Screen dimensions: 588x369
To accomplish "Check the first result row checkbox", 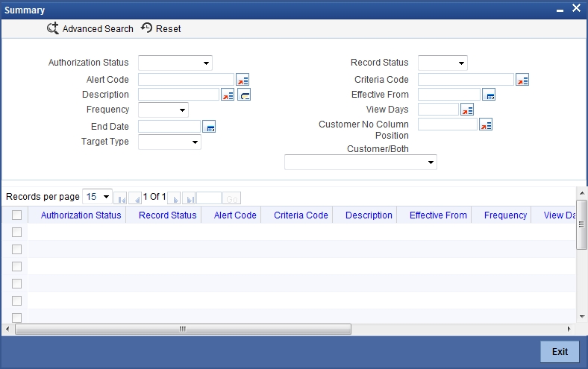I will tap(17, 233).
